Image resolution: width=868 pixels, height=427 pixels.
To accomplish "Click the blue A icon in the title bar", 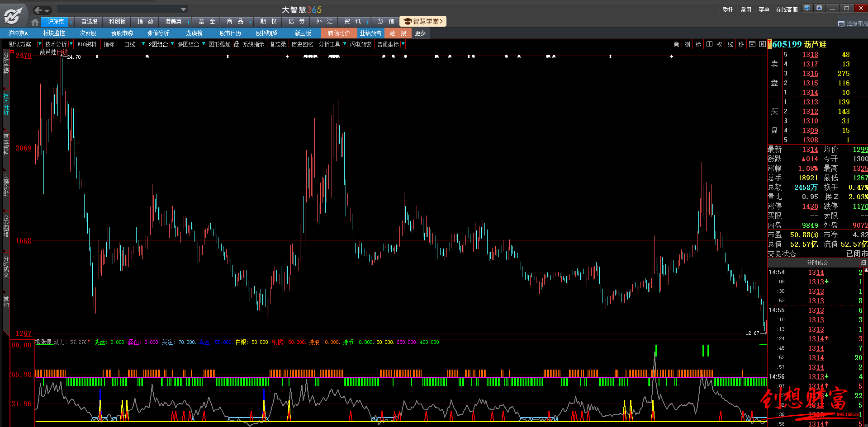I will (819, 8).
